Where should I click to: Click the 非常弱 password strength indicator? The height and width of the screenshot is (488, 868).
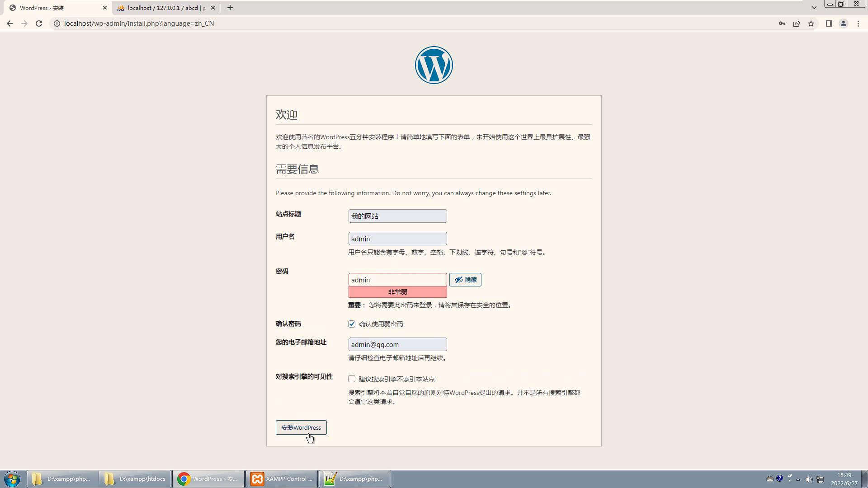[397, 292]
